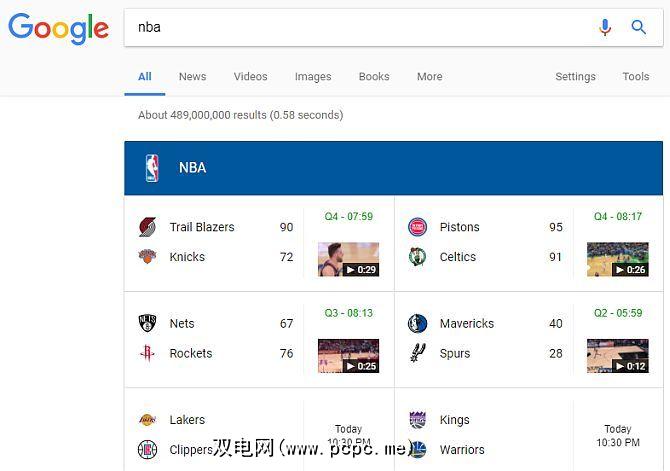Play Nets vs Rockets 0:25 highlight
The height and width of the screenshot is (471, 670).
coord(348,356)
